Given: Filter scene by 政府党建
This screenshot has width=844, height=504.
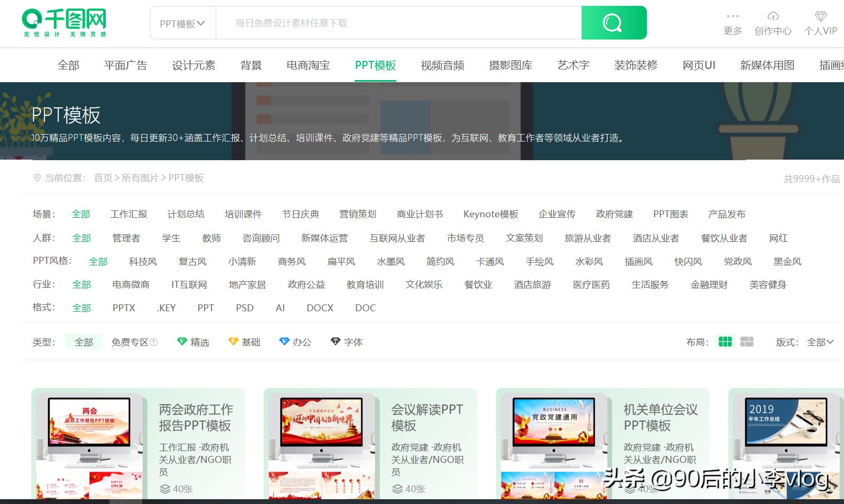Looking at the screenshot, I should (x=614, y=214).
